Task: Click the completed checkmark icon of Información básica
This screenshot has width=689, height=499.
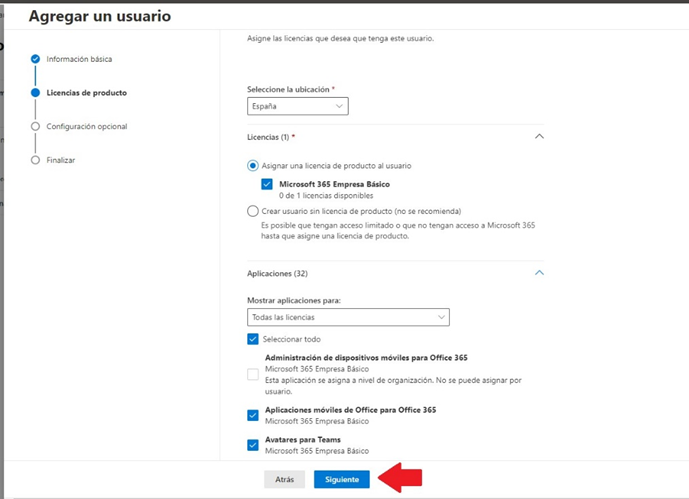Action: coord(36,59)
